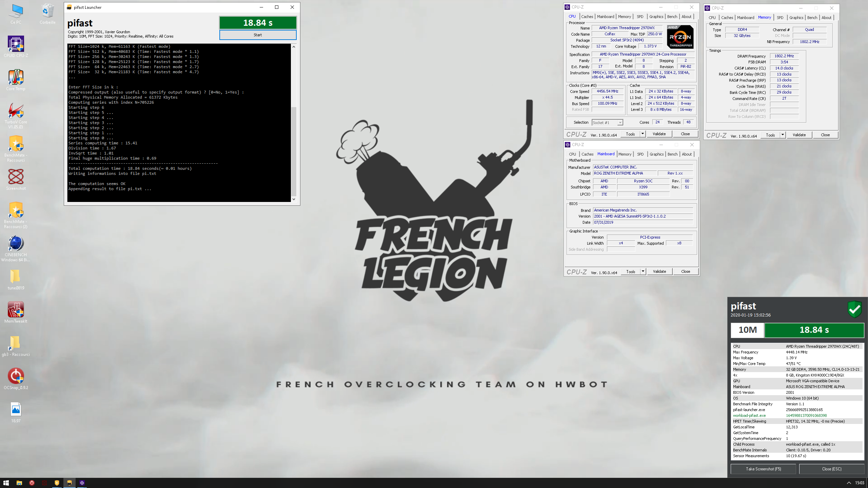Click the green 18.84 s result bar in launcher
Image resolution: width=868 pixels, height=488 pixels.
[x=258, y=23]
